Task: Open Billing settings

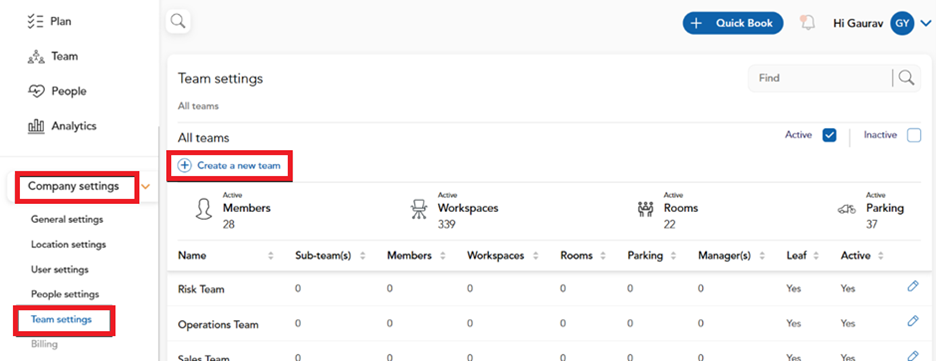Action: [44, 344]
